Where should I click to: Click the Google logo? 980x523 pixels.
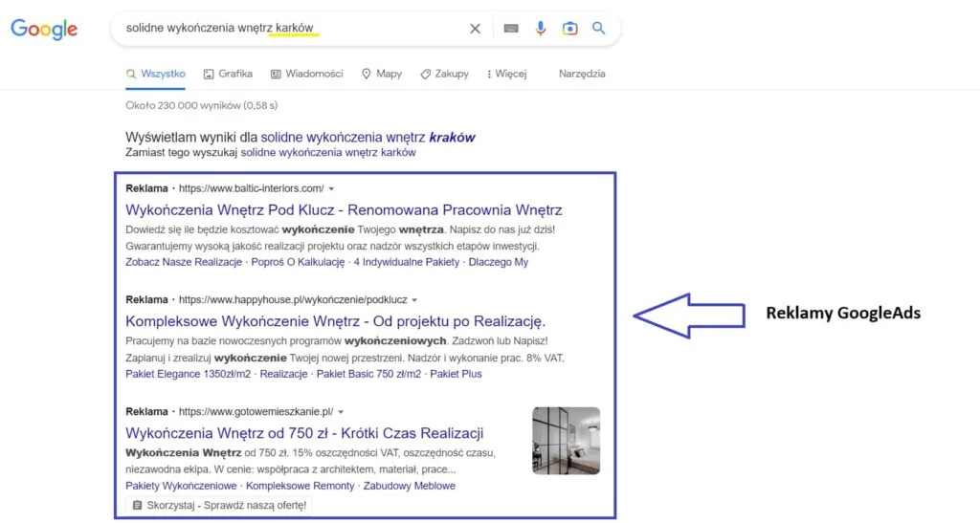coord(44,29)
